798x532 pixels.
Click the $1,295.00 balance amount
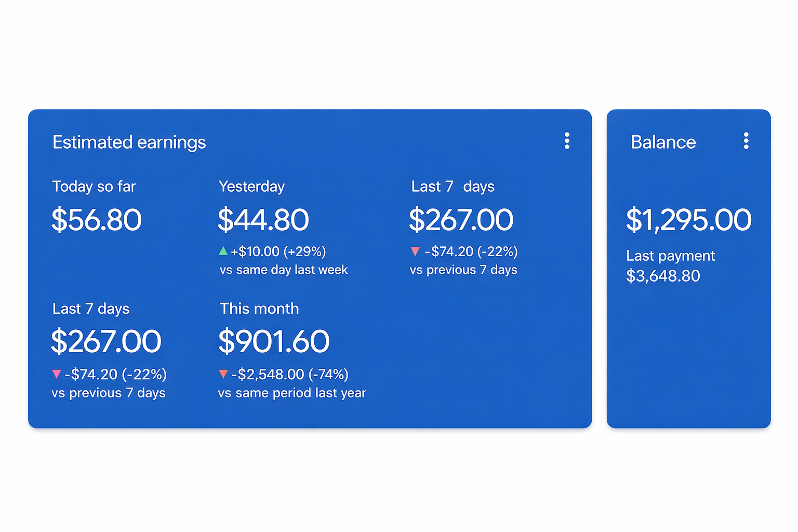click(x=688, y=220)
